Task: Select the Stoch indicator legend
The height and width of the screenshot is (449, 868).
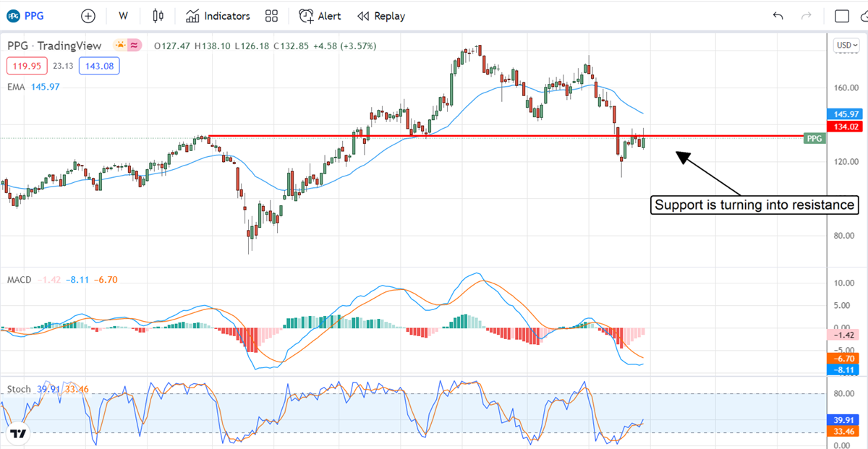Action: 19,389
